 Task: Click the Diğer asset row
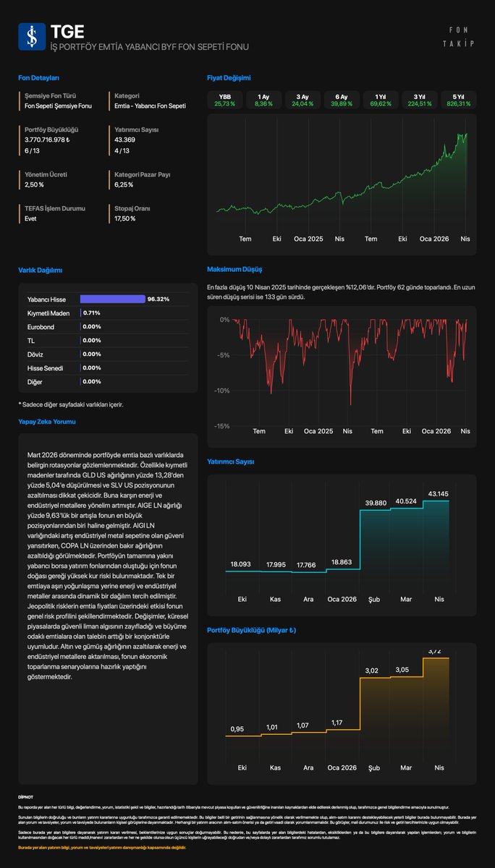[x=107, y=381]
